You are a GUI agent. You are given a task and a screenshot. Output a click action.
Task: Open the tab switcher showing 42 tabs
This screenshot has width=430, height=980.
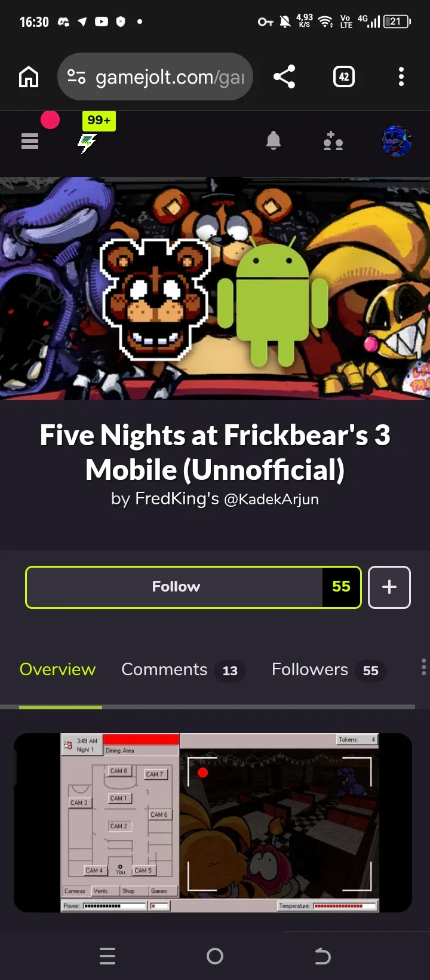pos(344,76)
